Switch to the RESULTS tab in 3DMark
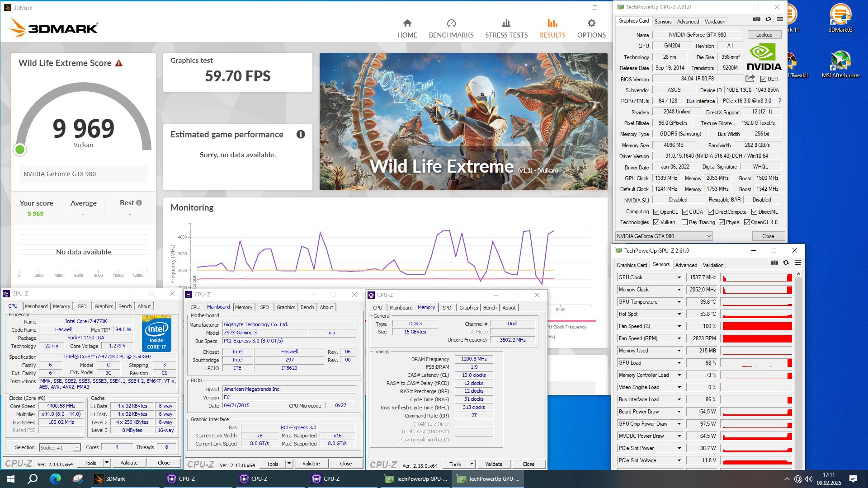The width and height of the screenshot is (868, 488). click(552, 29)
